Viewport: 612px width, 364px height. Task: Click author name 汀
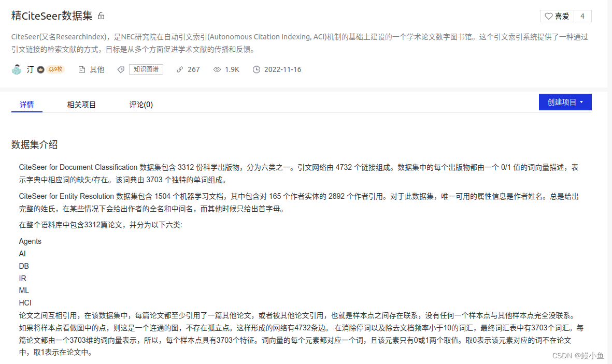[x=30, y=69]
